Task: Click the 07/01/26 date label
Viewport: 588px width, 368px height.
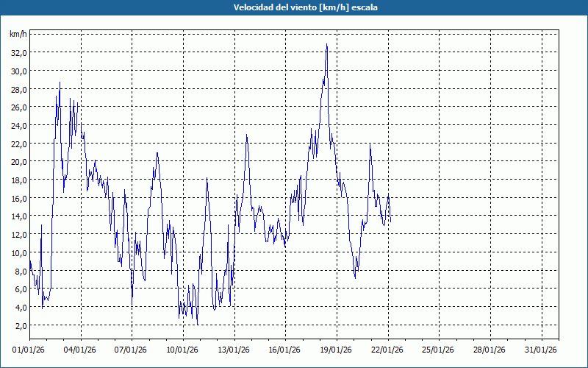Action: tap(132, 350)
